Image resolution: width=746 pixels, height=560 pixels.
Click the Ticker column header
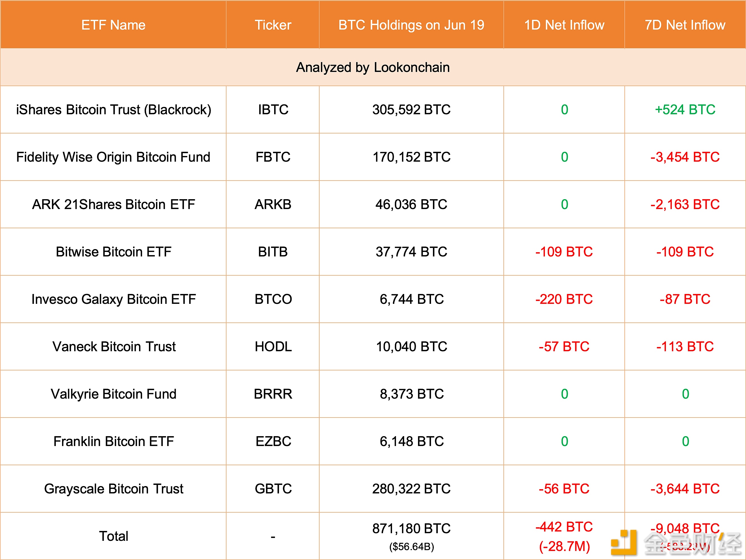point(273,25)
